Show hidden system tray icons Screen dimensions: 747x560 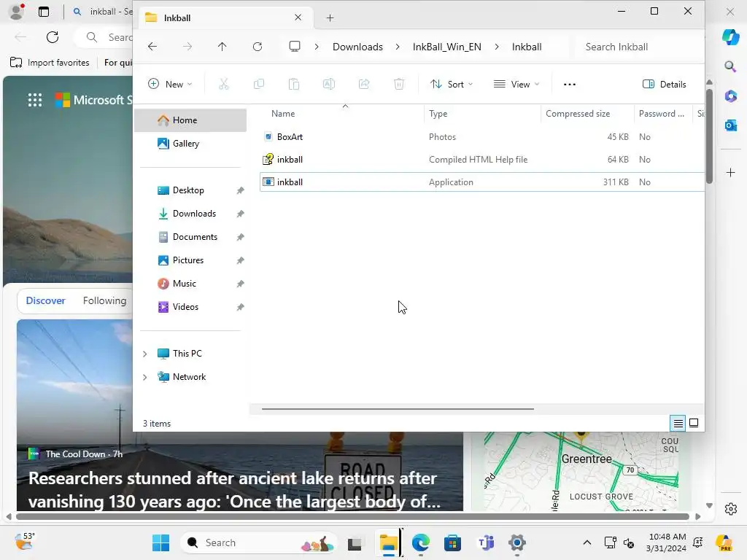coord(587,542)
